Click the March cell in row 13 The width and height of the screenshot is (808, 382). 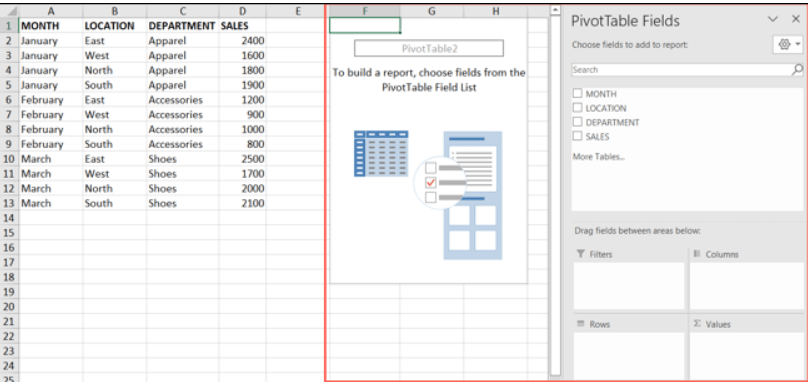click(x=50, y=203)
